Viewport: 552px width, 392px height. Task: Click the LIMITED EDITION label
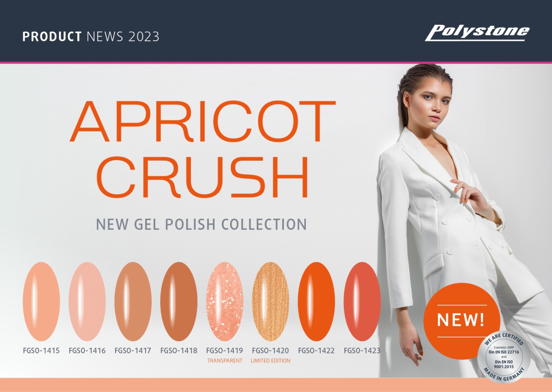270,361
